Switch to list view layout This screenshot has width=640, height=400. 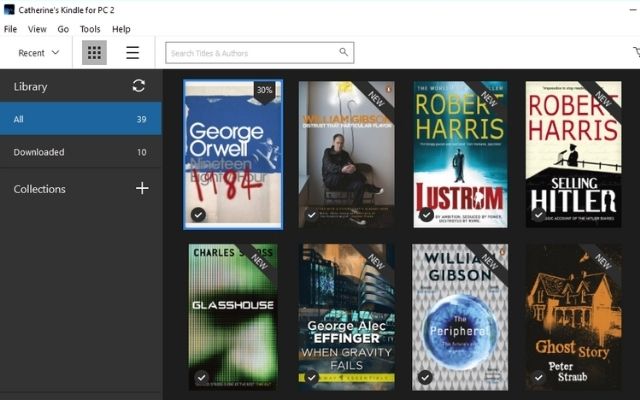[132, 53]
